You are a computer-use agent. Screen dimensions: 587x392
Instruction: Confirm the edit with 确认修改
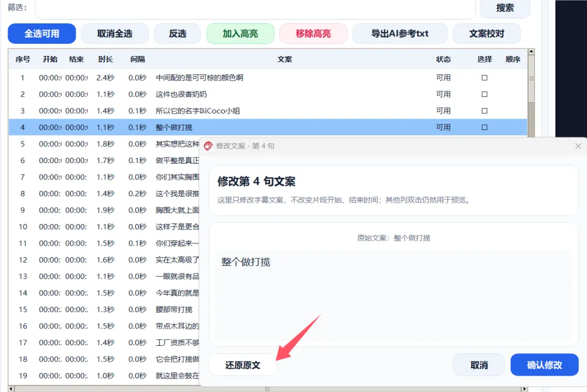pos(544,365)
